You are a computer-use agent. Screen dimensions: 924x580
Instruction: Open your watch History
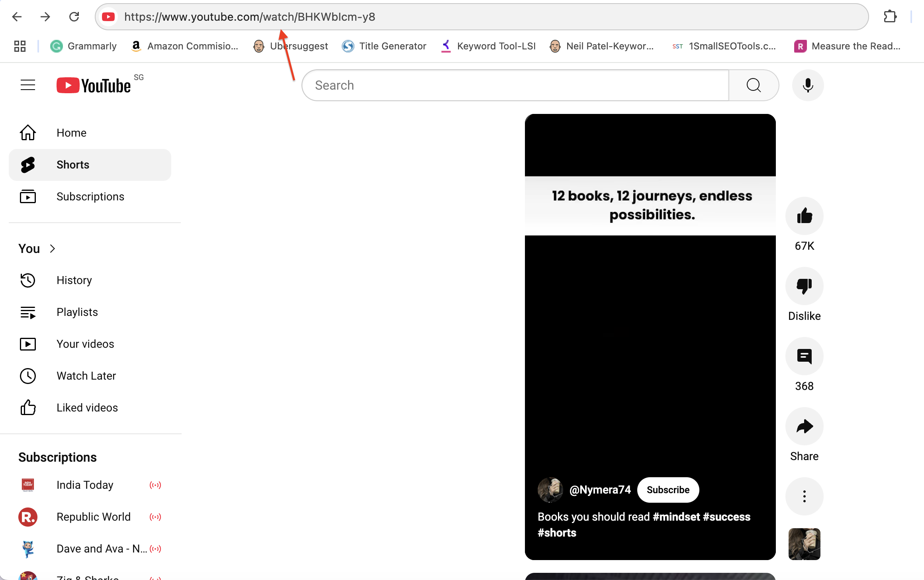74,280
